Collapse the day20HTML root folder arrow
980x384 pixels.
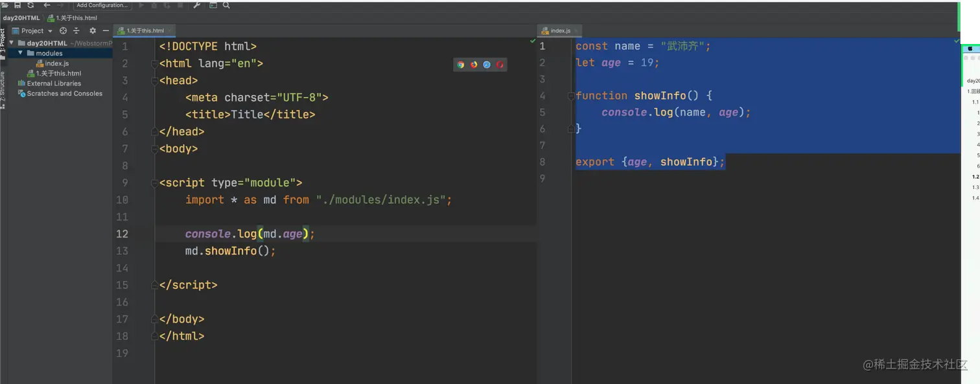[12, 43]
